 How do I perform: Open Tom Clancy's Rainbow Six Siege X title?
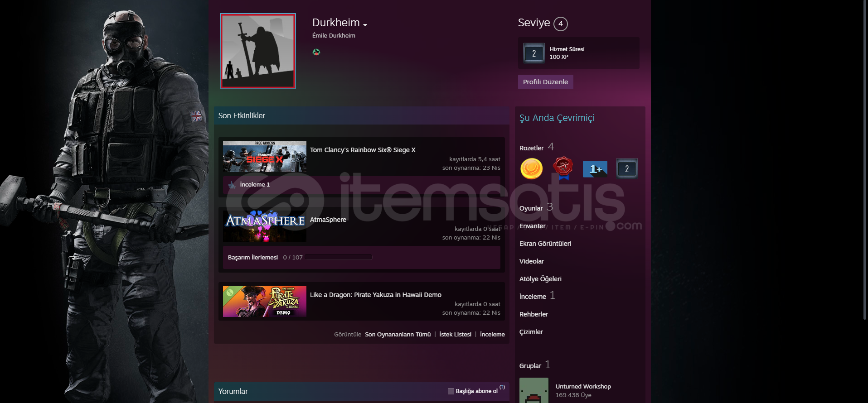tap(363, 150)
